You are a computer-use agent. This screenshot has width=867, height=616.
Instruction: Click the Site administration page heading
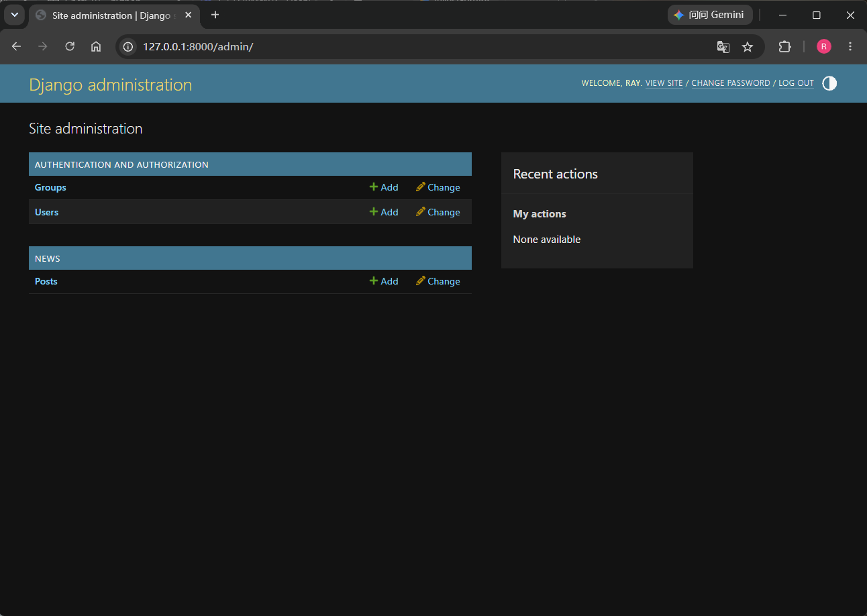pyautogui.click(x=86, y=128)
